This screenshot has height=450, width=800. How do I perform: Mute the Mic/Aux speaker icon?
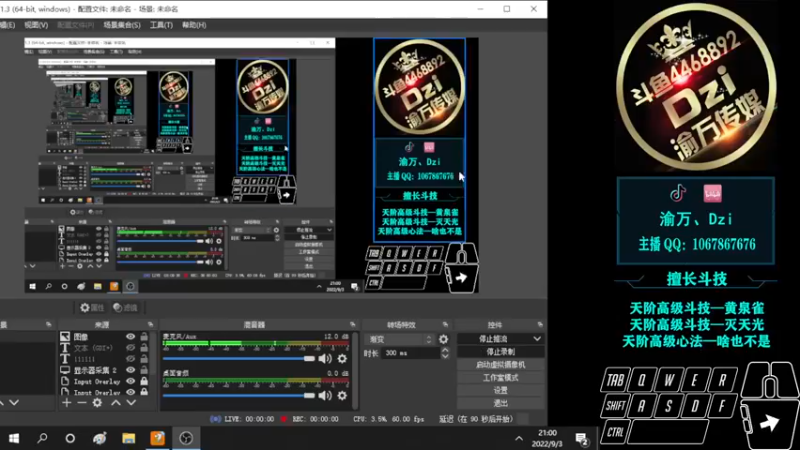(x=324, y=359)
